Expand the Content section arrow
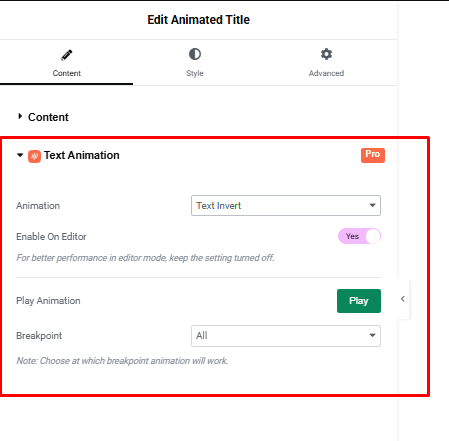Screen dimensions: 449x441 (x=20, y=116)
